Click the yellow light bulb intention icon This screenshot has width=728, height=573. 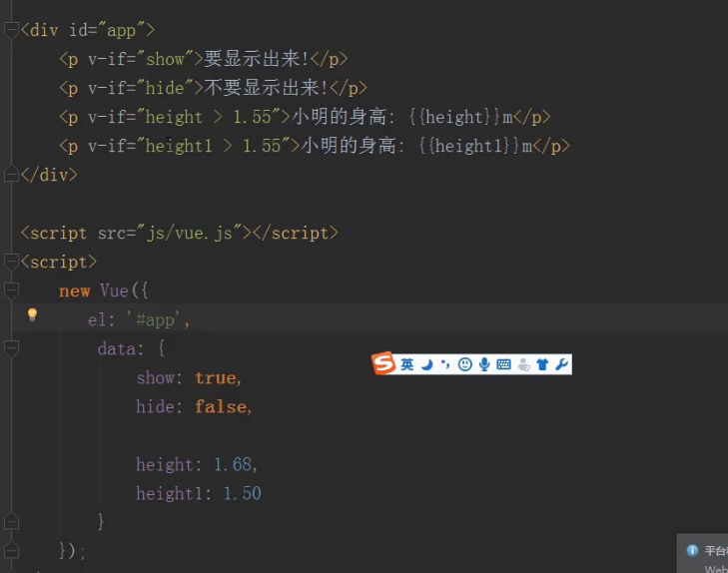click(x=32, y=315)
